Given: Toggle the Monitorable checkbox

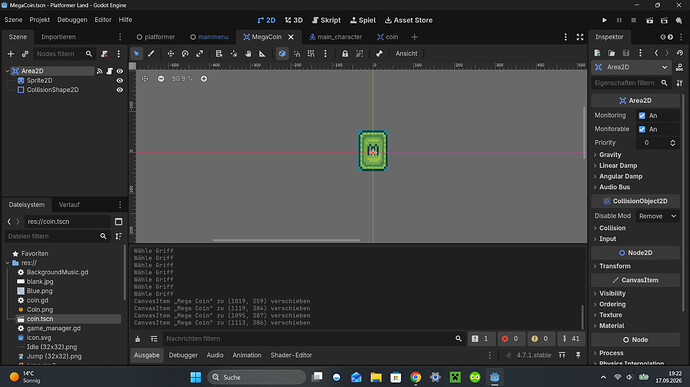Looking at the screenshot, I should [x=642, y=129].
